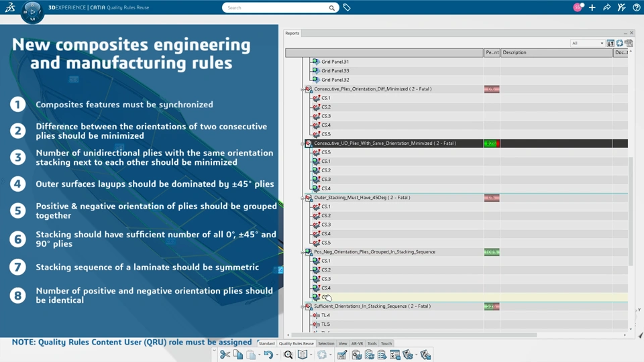644x362 pixels.
Task: Click the edit pencil panel icon in toolbar
Action: point(342,355)
